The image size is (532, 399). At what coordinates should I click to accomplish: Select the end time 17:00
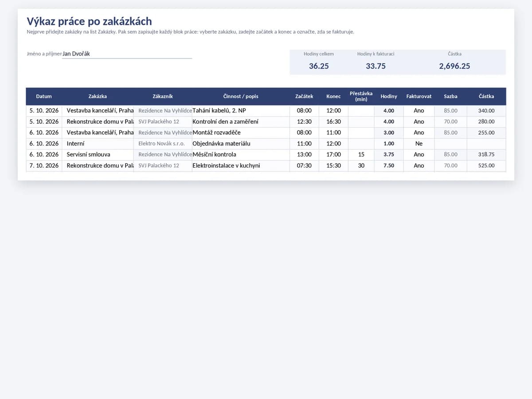click(333, 155)
